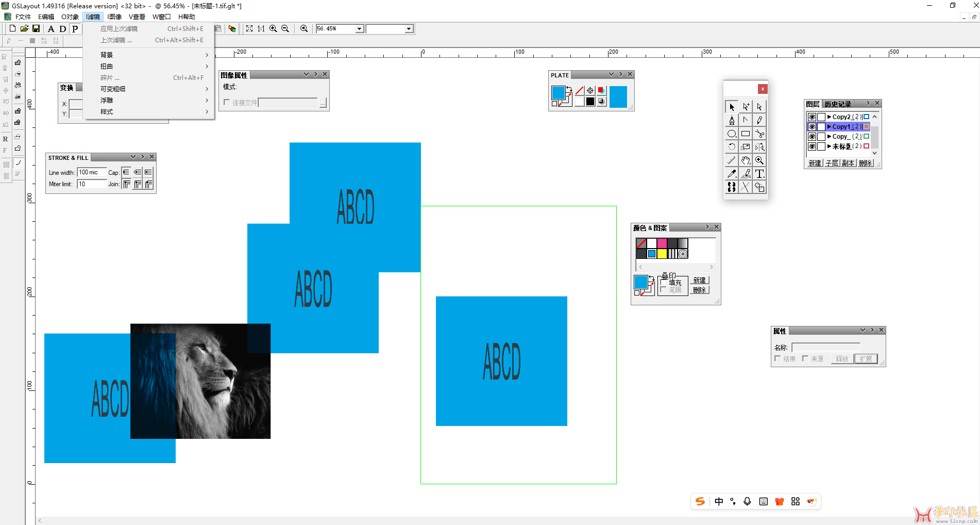Image resolution: width=980 pixels, height=525 pixels.
Task: Select the Rotate tool
Action: click(x=732, y=147)
